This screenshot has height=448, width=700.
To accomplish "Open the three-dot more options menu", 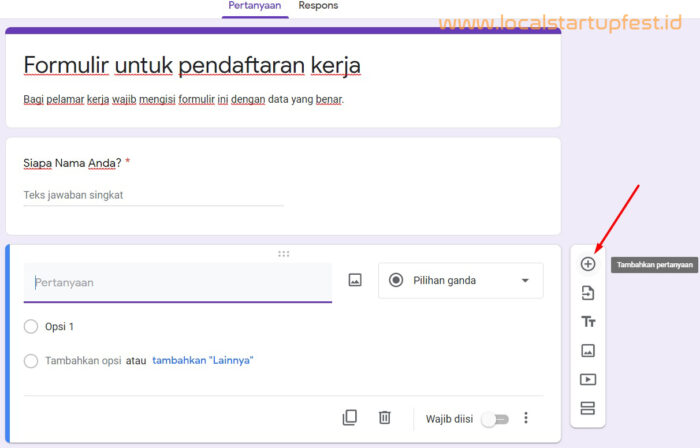I will point(526,418).
